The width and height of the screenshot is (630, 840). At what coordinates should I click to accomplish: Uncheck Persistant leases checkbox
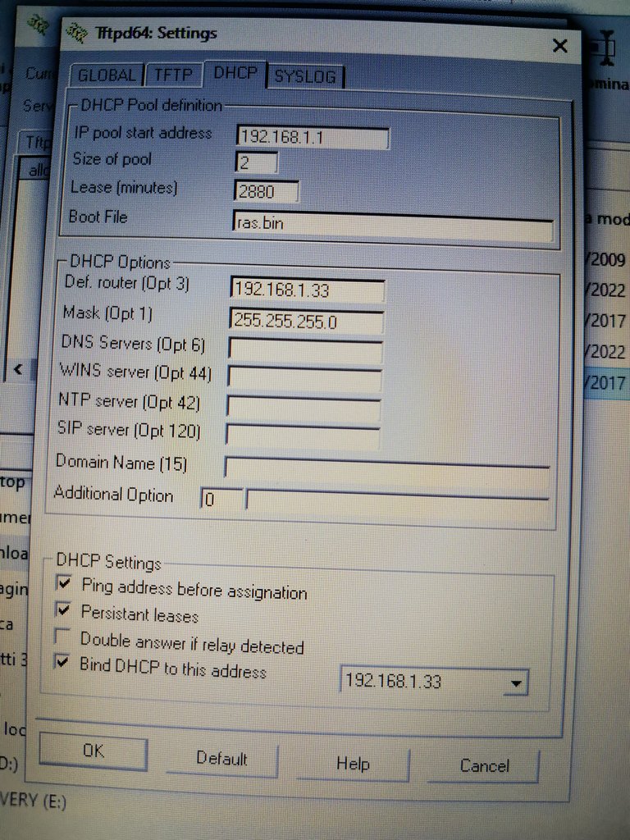pyautogui.click(x=63, y=609)
